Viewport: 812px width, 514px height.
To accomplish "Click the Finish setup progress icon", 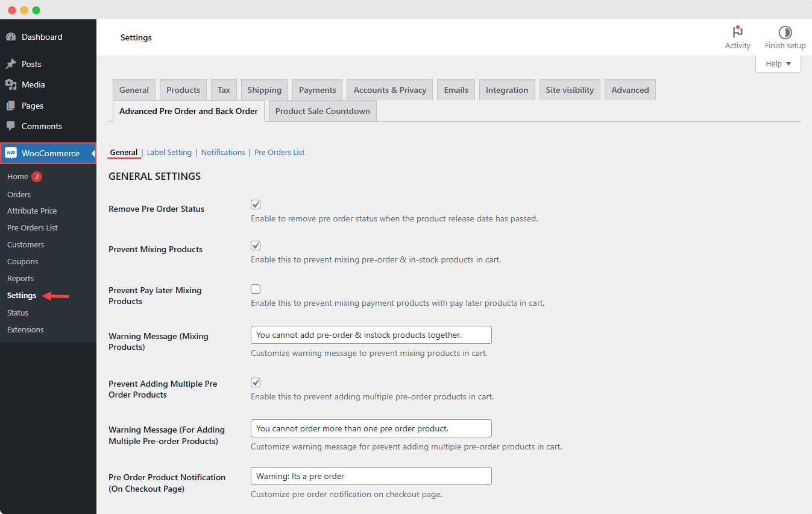I will tap(785, 33).
